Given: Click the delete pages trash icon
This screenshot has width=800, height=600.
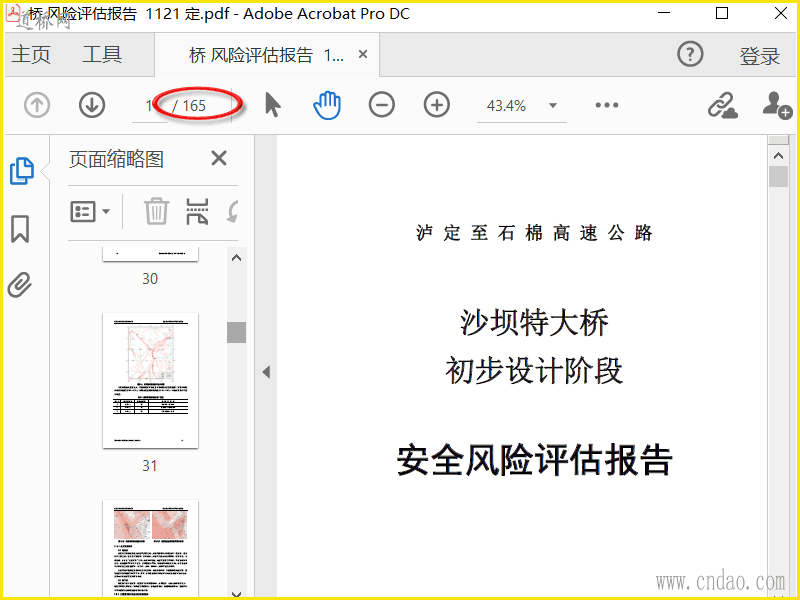Looking at the screenshot, I should [x=156, y=211].
